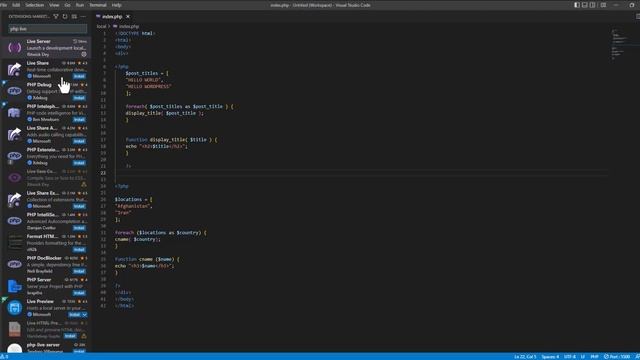This screenshot has width=640, height=360.
Task: Expand Live Preview install dropdown arrow
Action: pyautogui.click(x=84, y=315)
